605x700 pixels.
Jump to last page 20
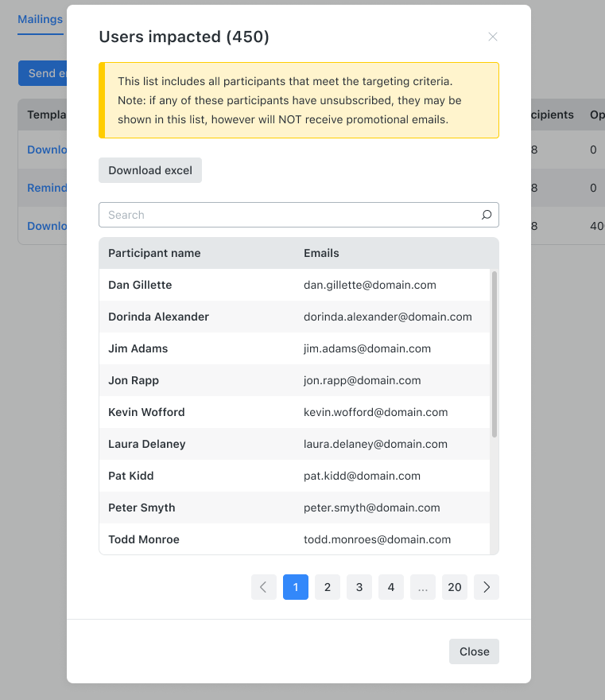tap(455, 587)
